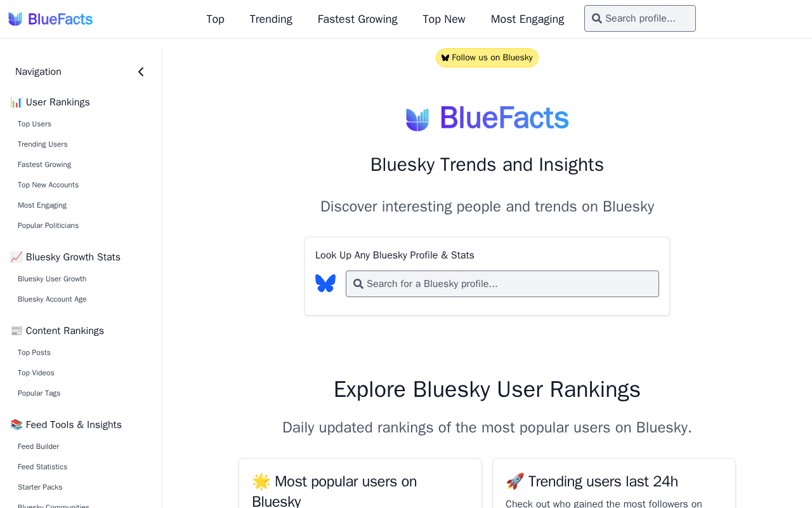
Task: Click the Follow us on Bluesky button
Action: coord(487,58)
